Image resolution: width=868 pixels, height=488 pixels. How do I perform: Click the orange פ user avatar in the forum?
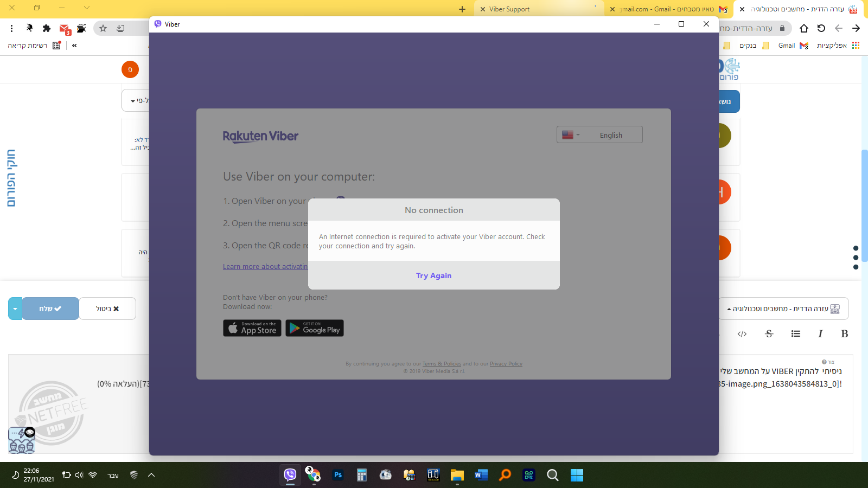pyautogui.click(x=130, y=69)
